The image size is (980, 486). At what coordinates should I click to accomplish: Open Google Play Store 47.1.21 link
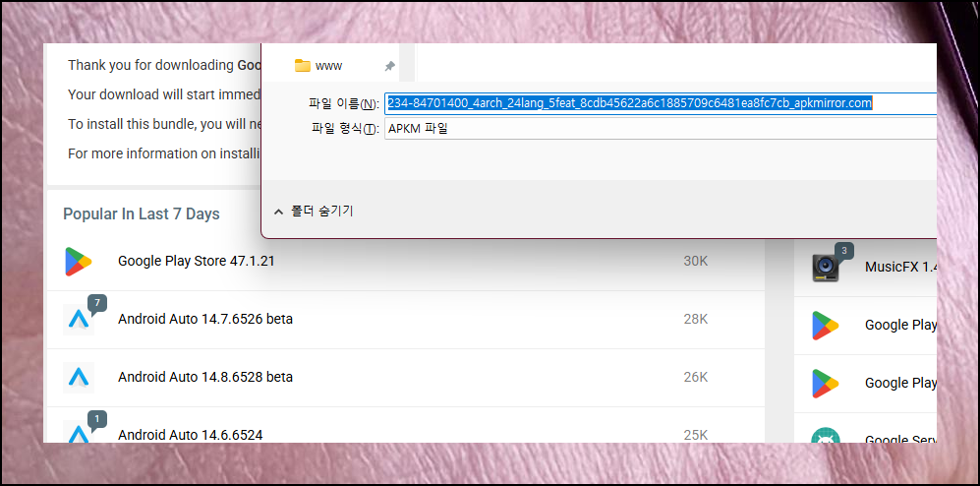(x=197, y=261)
